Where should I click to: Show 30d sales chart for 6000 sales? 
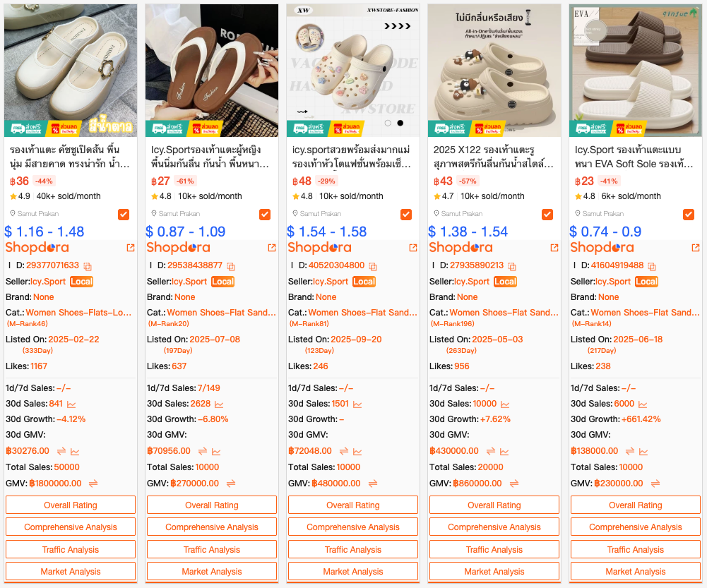(x=643, y=404)
